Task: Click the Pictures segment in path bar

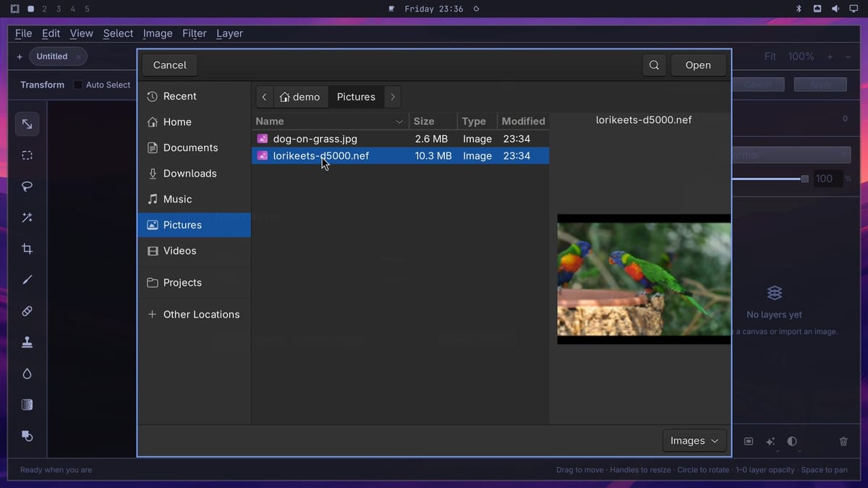Action: (356, 97)
